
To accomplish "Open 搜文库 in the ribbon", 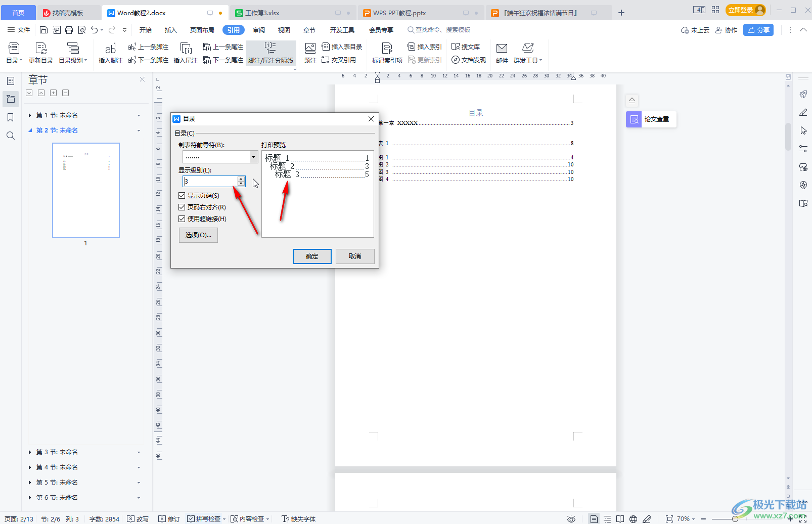I will (466, 47).
